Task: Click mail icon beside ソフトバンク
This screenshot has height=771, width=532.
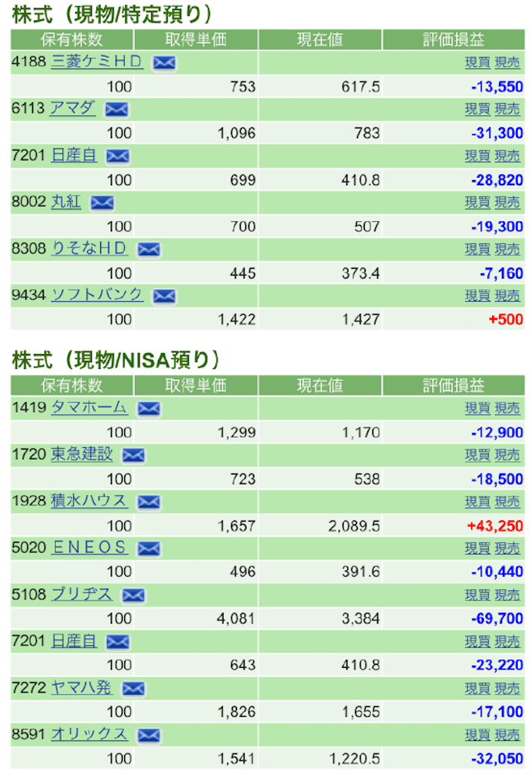Action: 164,296
